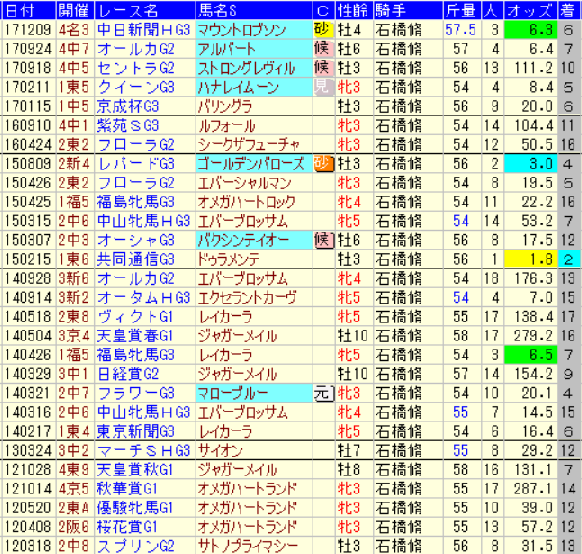Open the フローラG2 race dated 160424
Viewport: 582px width, 554px height.
[135, 145]
